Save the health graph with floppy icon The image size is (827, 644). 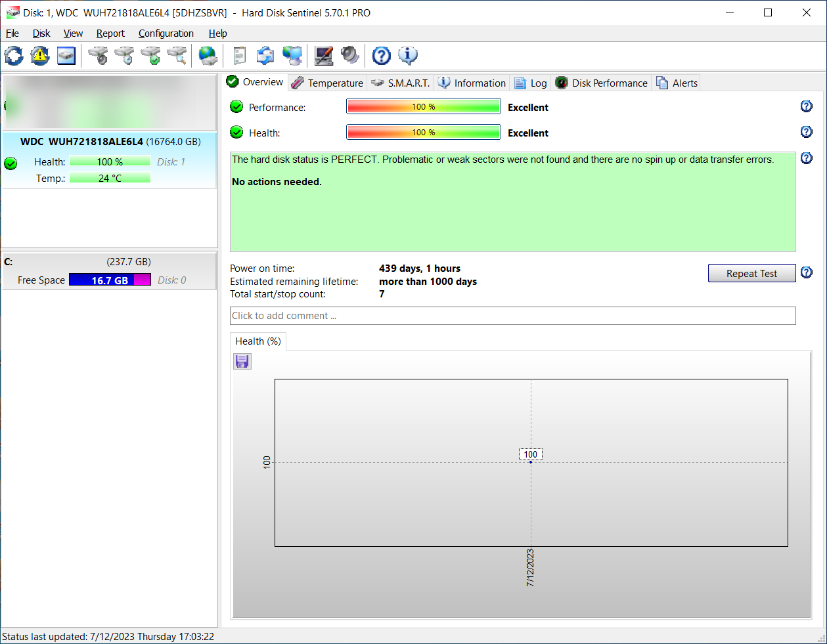pyautogui.click(x=242, y=361)
